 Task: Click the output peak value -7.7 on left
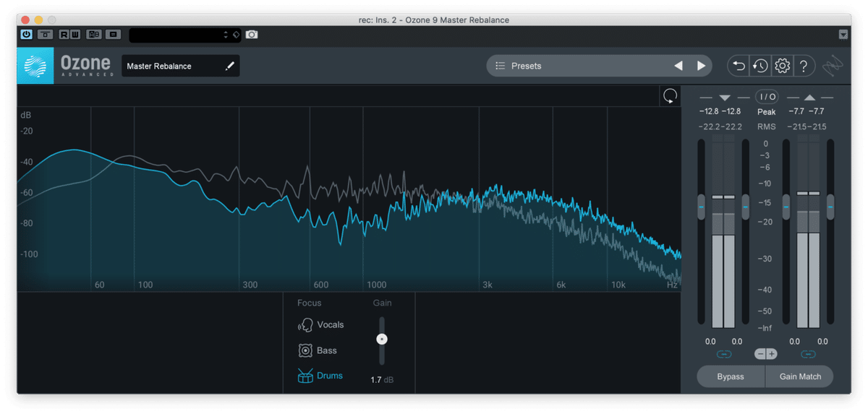point(796,111)
